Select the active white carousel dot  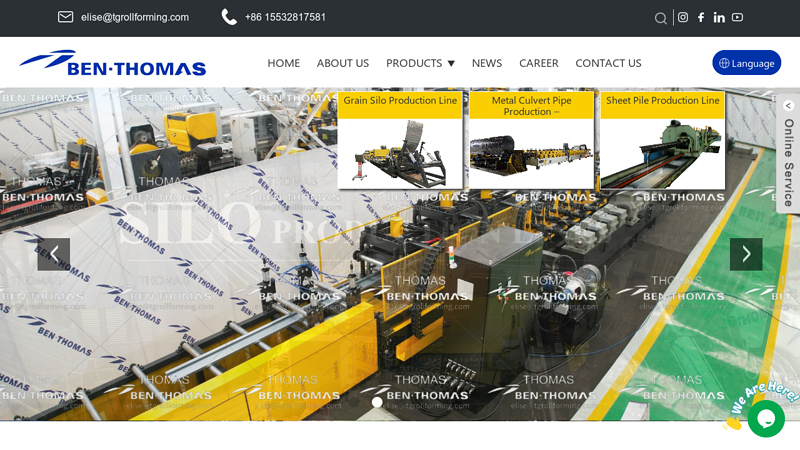click(377, 402)
